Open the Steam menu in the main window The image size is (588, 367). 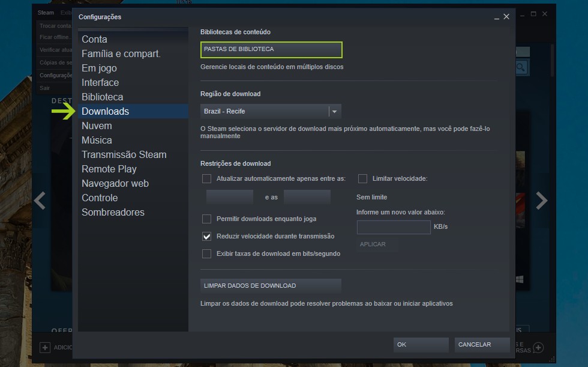pyautogui.click(x=46, y=13)
